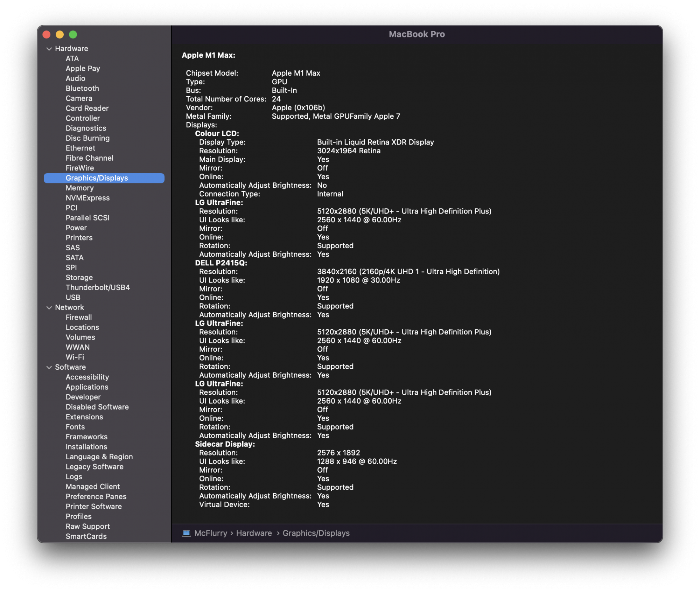
Task: Click the laptop icon in path bar
Action: [187, 533]
